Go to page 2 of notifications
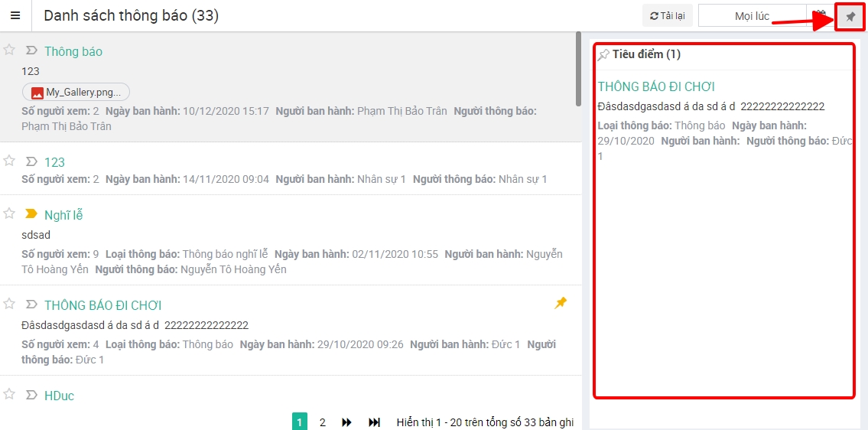Screen dimensions: 868x430 (x=323, y=422)
